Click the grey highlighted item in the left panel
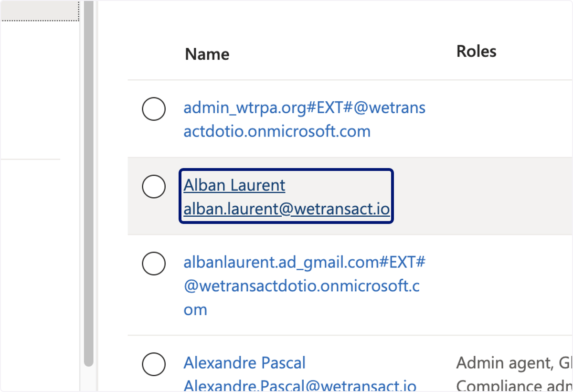Viewport: 573px width, 392px height. coord(40,11)
